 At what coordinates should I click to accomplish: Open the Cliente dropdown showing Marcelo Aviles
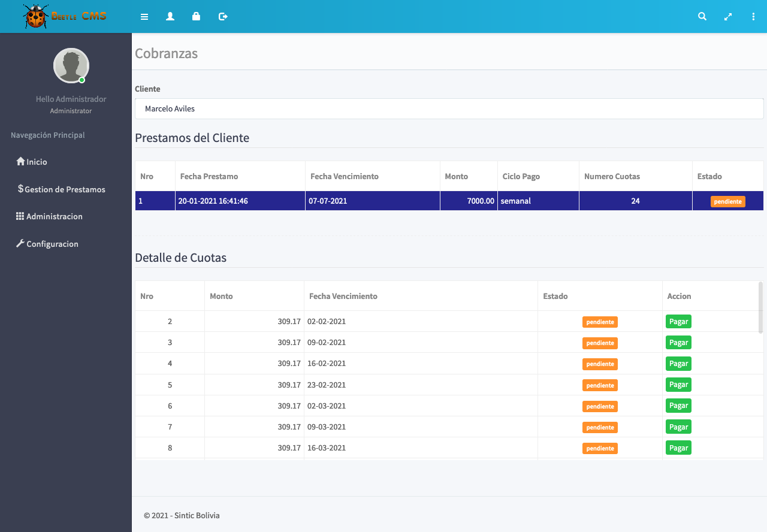coord(449,109)
